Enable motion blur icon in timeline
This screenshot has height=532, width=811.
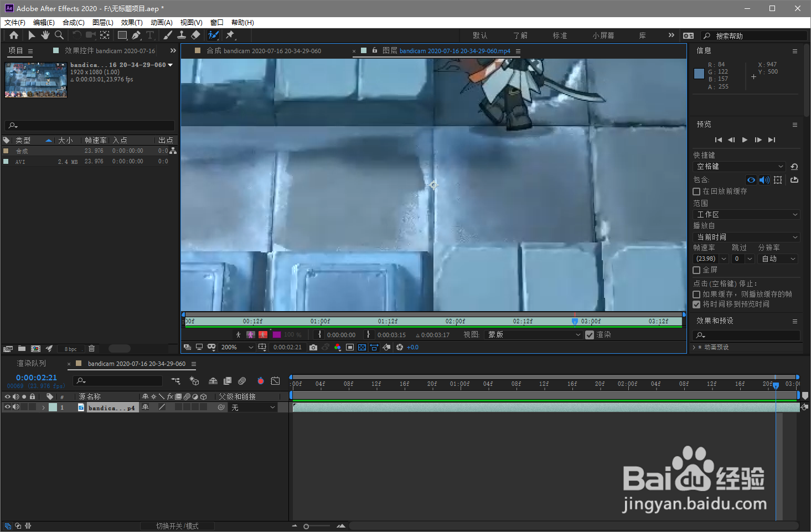[x=242, y=381]
